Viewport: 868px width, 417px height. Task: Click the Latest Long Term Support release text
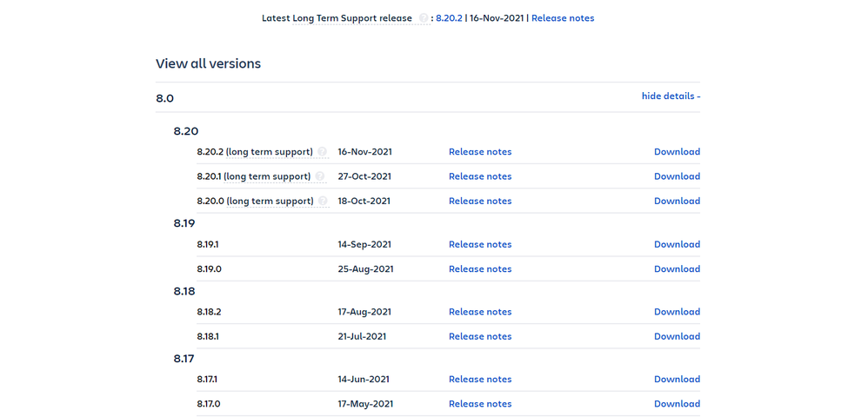point(337,18)
